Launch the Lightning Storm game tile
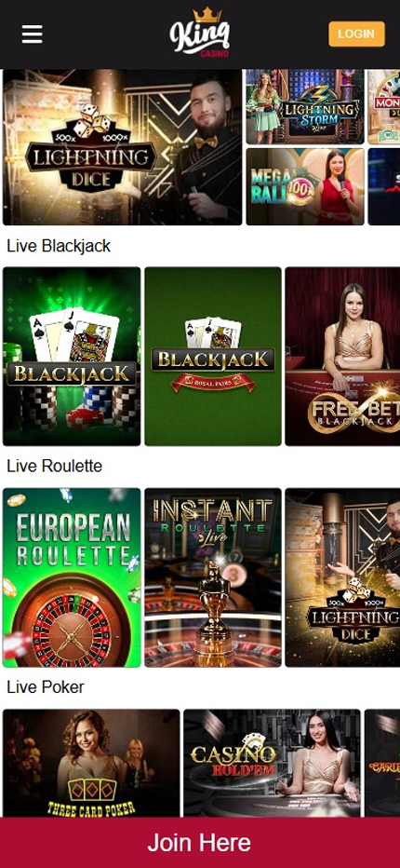Viewport: 400px width, 868px height. (305, 106)
